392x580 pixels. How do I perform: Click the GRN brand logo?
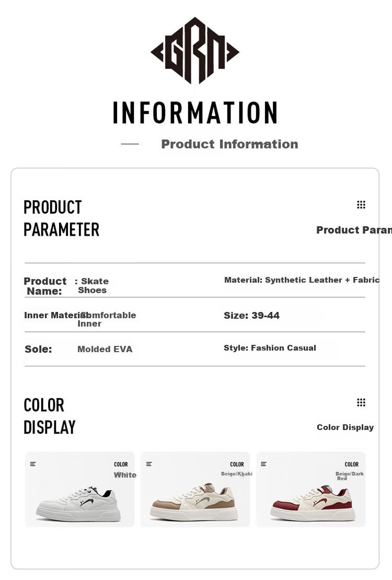pos(195,51)
